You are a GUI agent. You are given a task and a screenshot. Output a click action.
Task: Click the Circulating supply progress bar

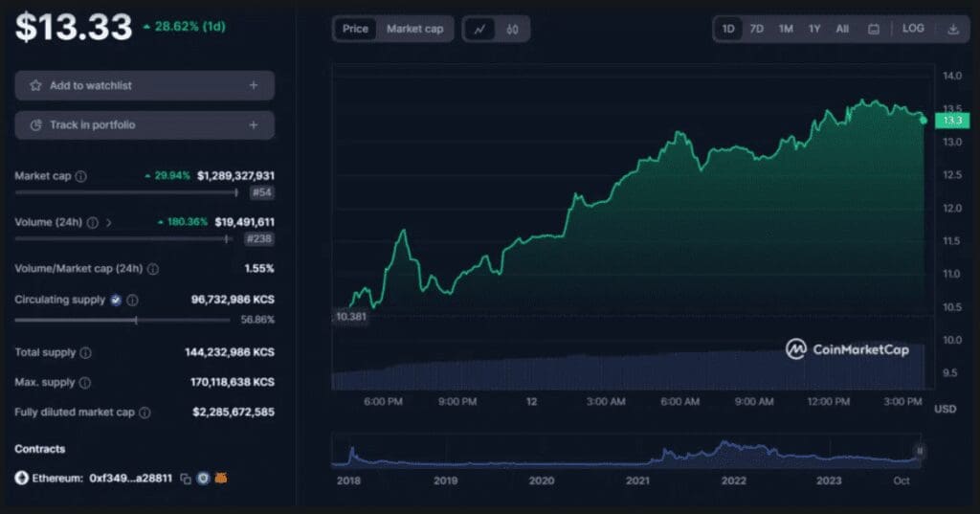point(122,320)
